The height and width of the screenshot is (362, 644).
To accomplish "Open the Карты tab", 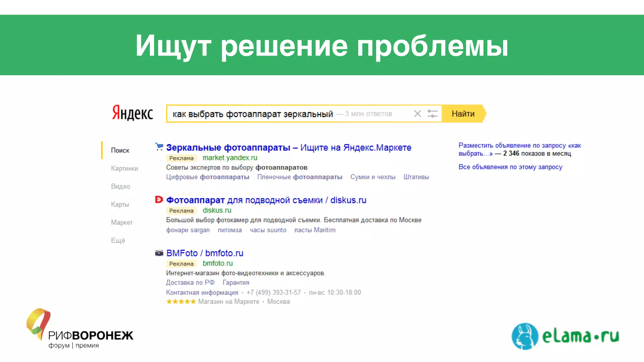I will pos(120,205).
